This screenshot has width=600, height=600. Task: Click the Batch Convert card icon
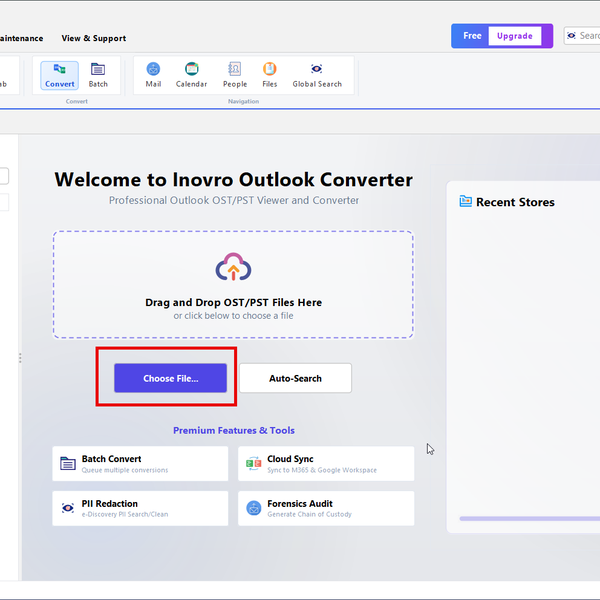pyautogui.click(x=68, y=463)
